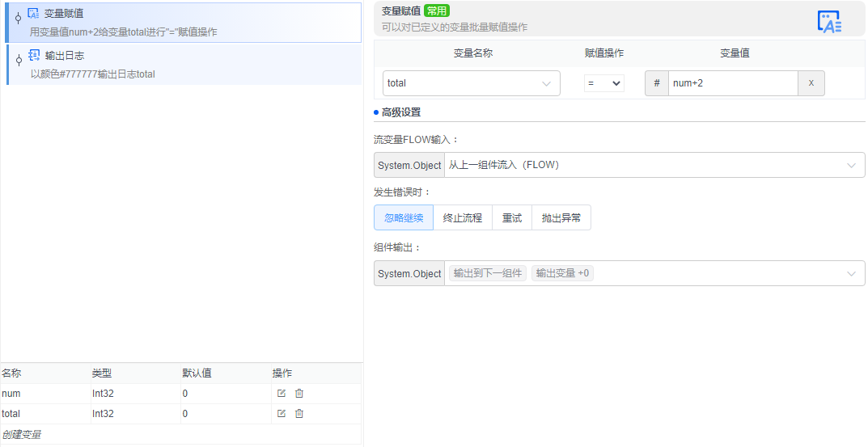Click the System.Object label of 组件输出
The width and height of the screenshot is (868, 447).
(409, 273)
